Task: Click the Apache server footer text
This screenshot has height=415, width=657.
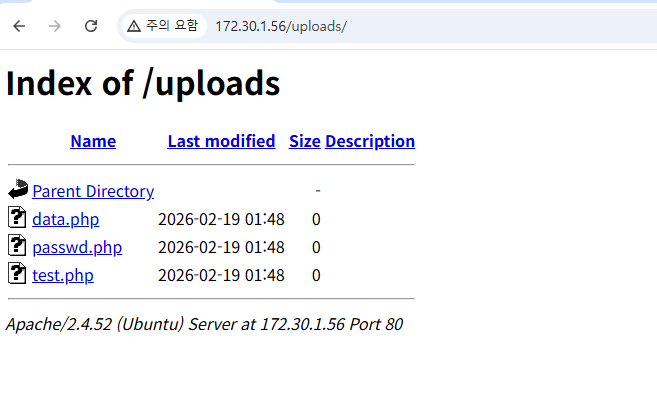Action: 204,324
